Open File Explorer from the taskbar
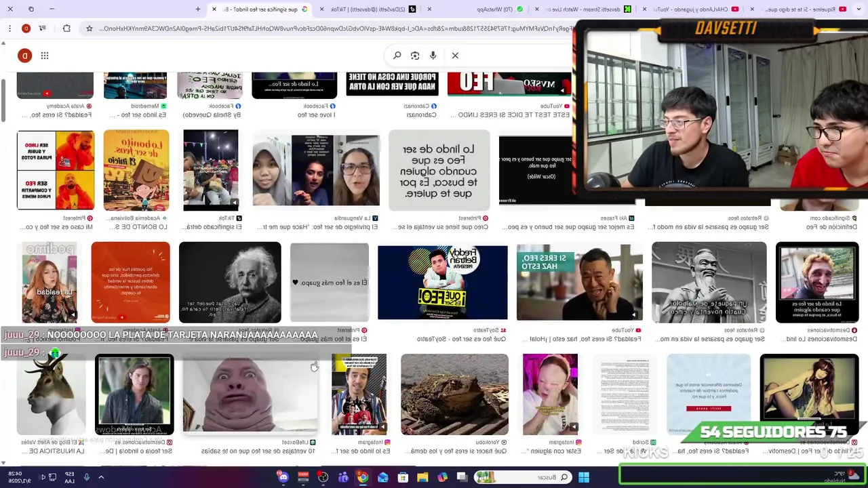This screenshot has width=868, height=488. click(x=422, y=477)
